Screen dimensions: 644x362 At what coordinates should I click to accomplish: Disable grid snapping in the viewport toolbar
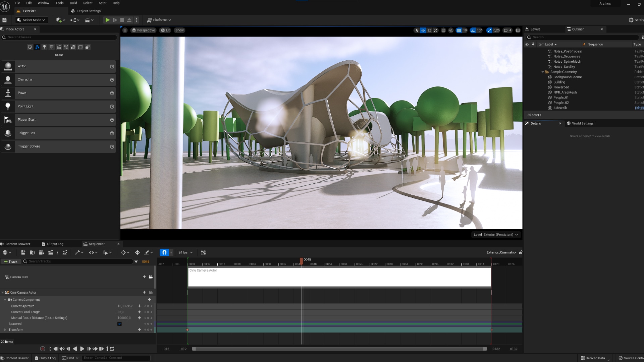pyautogui.click(x=459, y=30)
